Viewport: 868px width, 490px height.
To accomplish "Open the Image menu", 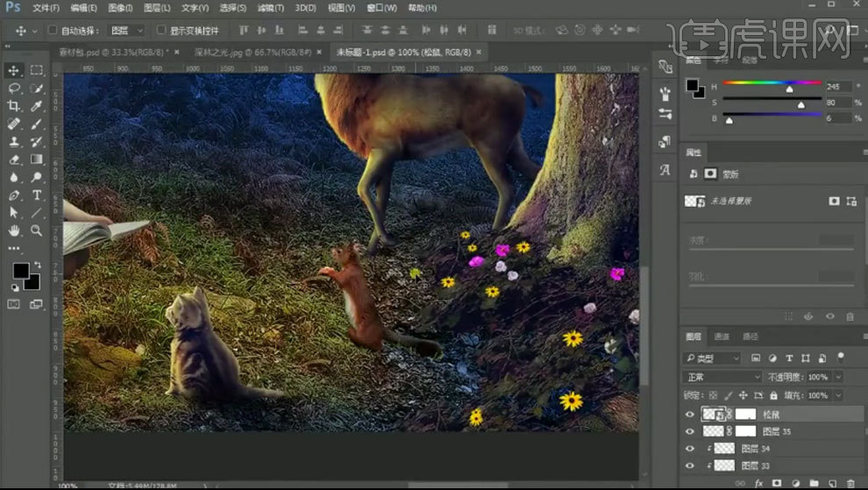I will pyautogui.click(x=120, y=8).
